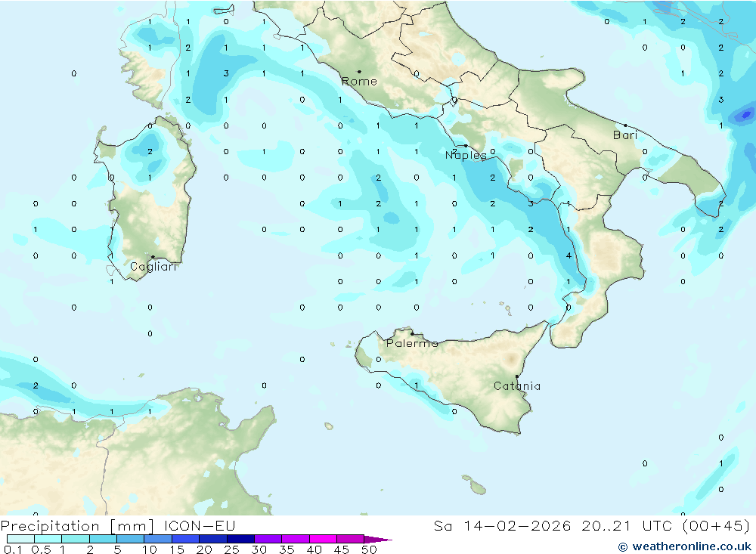Click the 20 mm dark blue legend swatch
This screenshot has width=756, height=554.
click(x=212, y=539)
